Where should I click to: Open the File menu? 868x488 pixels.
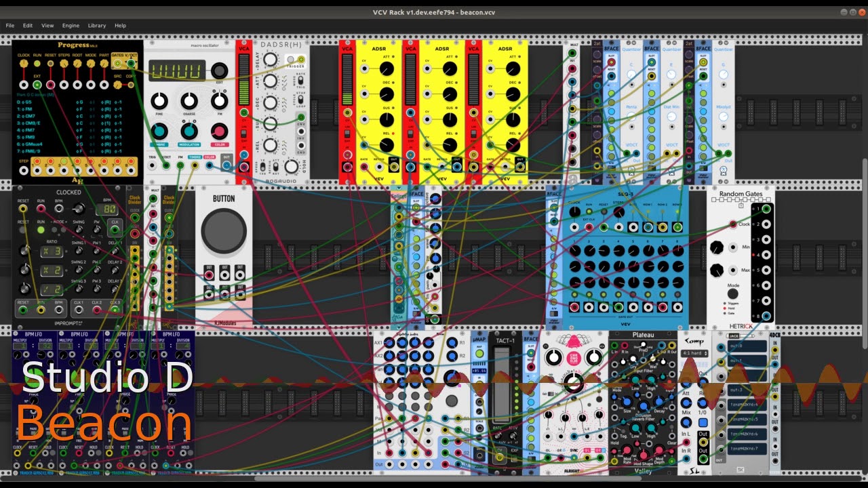(10, 25)
